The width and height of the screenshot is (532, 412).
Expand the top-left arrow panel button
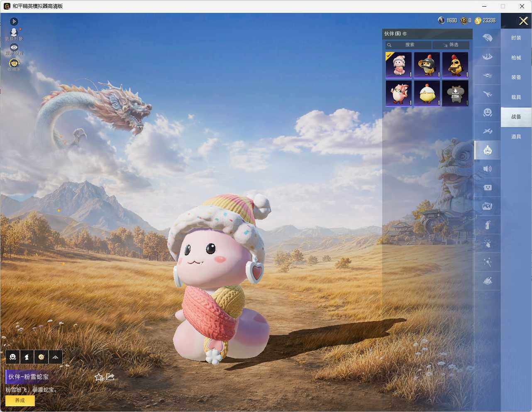(14, 21)
